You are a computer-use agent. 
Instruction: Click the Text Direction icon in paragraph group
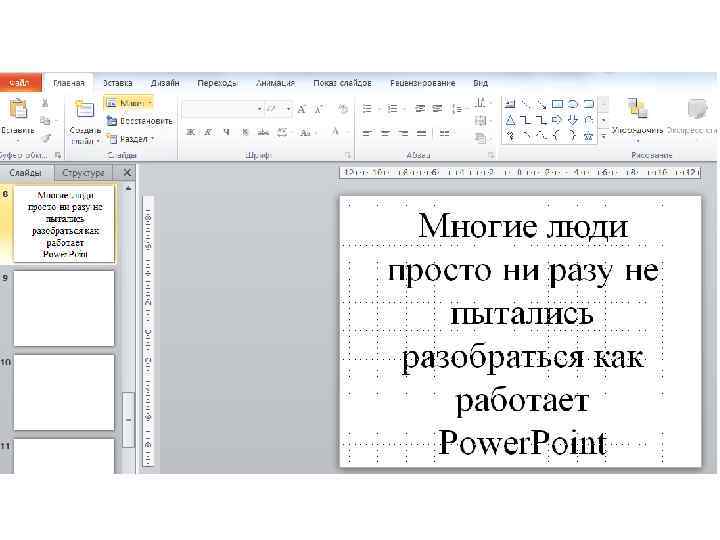(x=480, y=103)
